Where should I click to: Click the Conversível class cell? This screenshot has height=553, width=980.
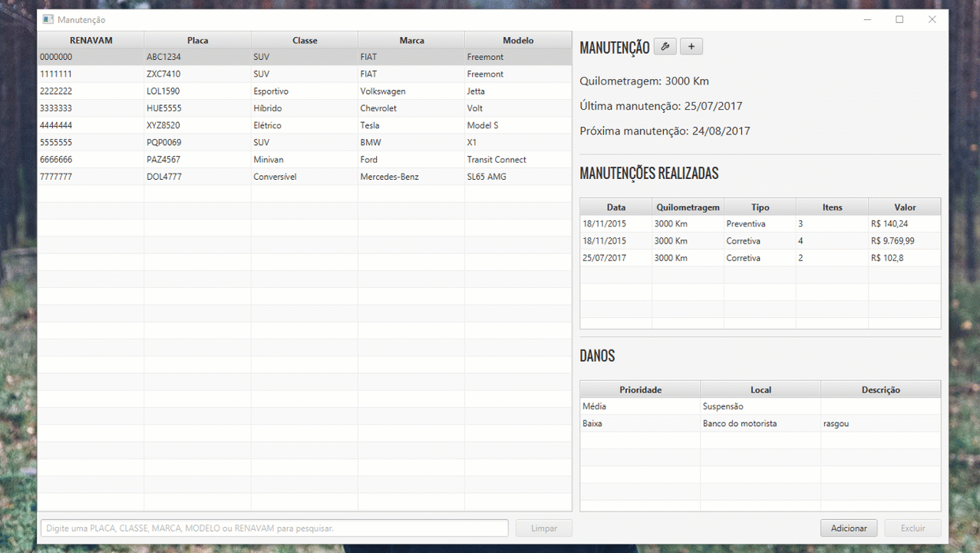click(305, 177)
